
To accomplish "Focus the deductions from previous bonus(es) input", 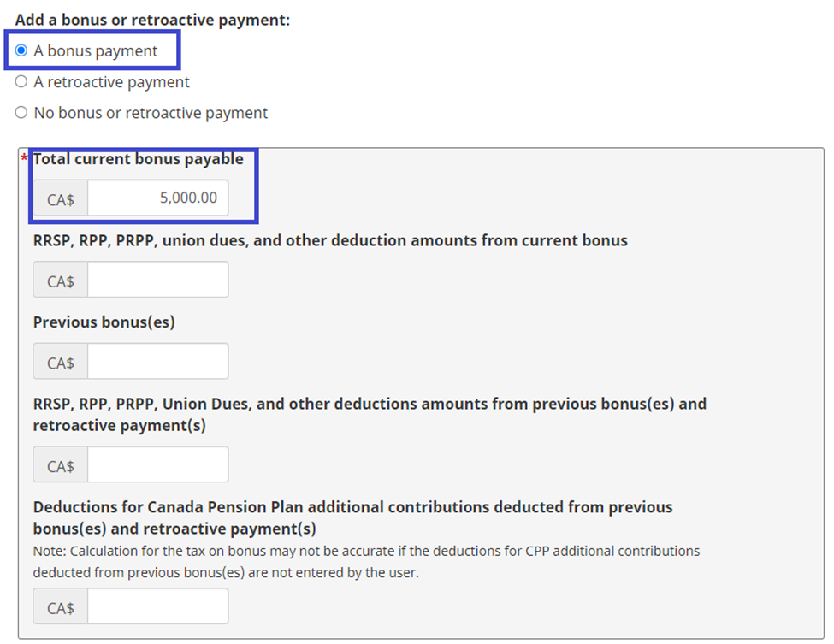I will click(x=157, y=465).
